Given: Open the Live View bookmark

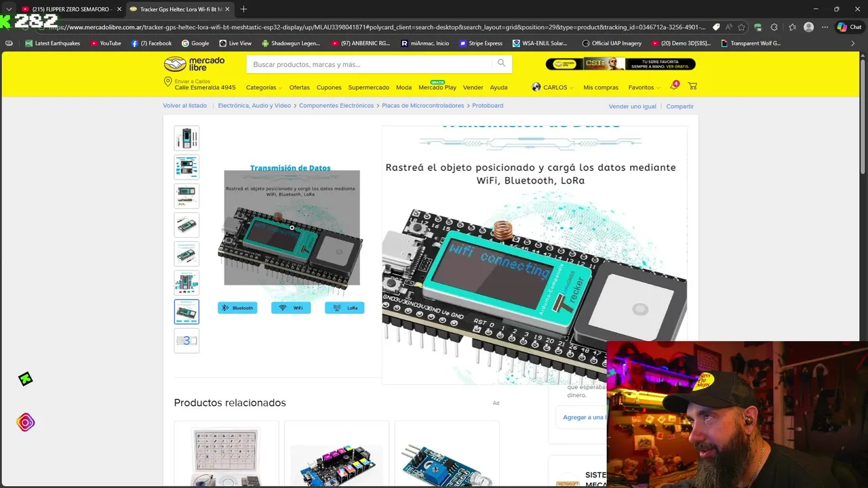Looking at the screenshot, I should 235,43.
